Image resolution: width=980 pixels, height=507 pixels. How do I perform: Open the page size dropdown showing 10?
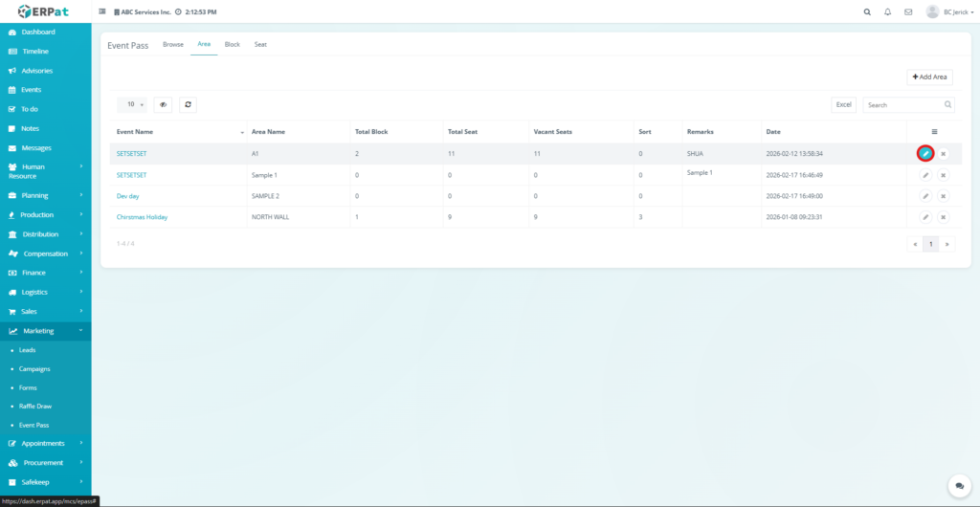(x=131, y=104)
